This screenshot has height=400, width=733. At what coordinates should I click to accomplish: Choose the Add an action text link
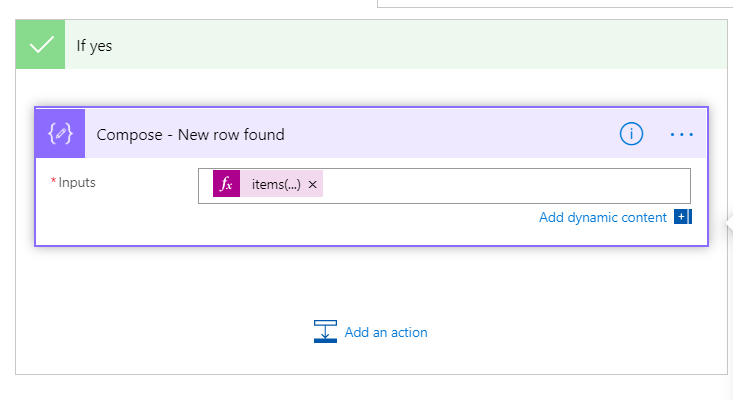386,332
